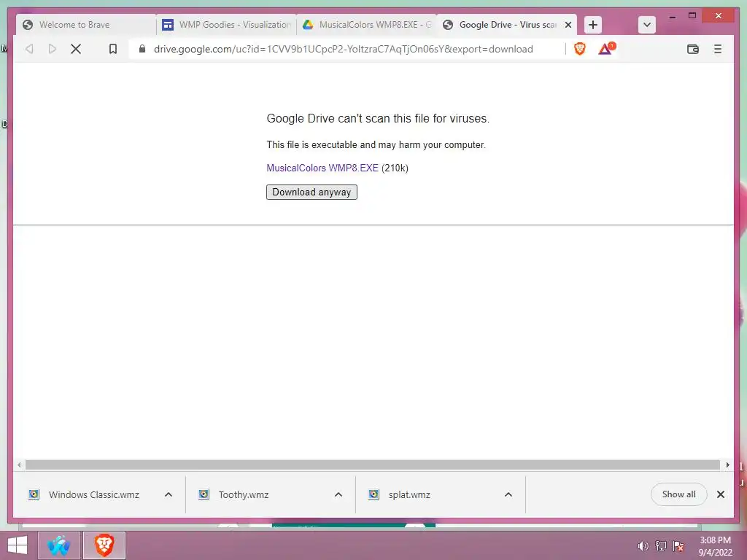Image resolution: width=747 pixels, height=560 pixels.
Task: Bookmark this page with the bookmark icon
Action: [113, 49]
